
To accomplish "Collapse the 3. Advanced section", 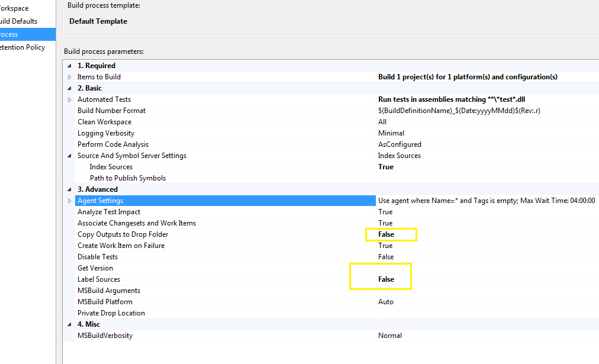I will [x=69, y=189].
